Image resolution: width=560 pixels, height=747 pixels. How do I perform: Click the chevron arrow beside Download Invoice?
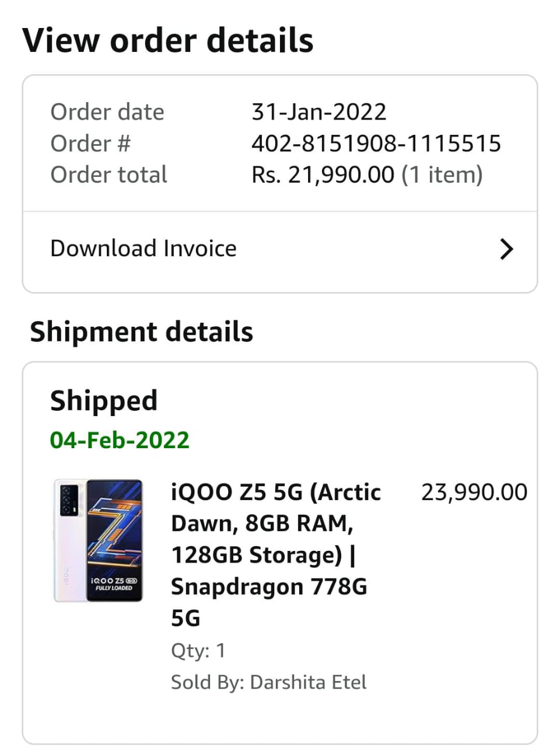point(506,249)
